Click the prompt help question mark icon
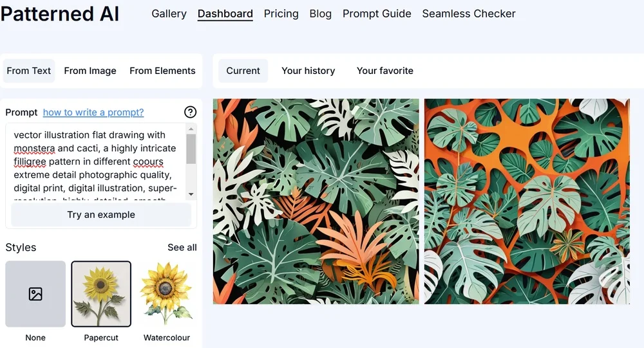Screen dimensions: 644x348 click(x=190, y=112)
